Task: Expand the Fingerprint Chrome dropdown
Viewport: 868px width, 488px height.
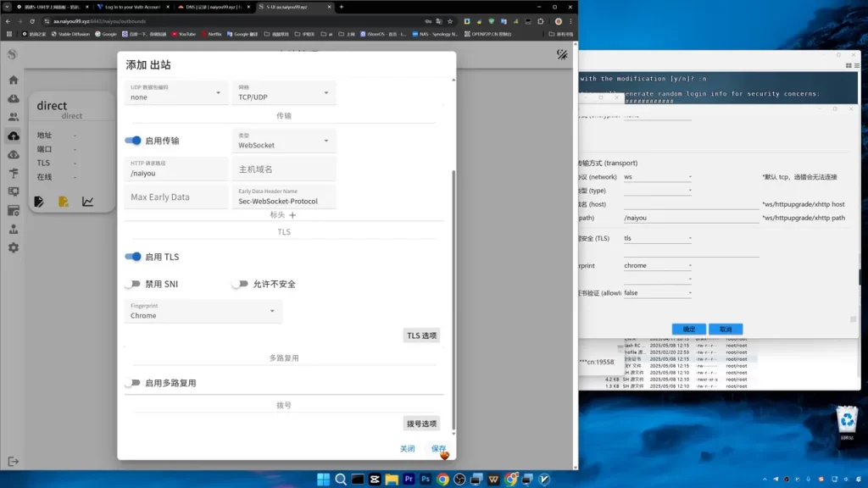Action: pyautogui.click(x=203, y=312)
